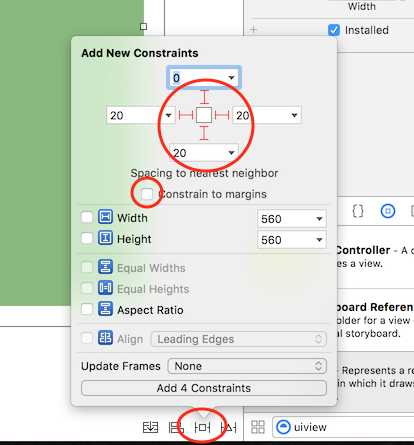
Task: Open the Add New Constraints pin button
Action: pos(202,427)
